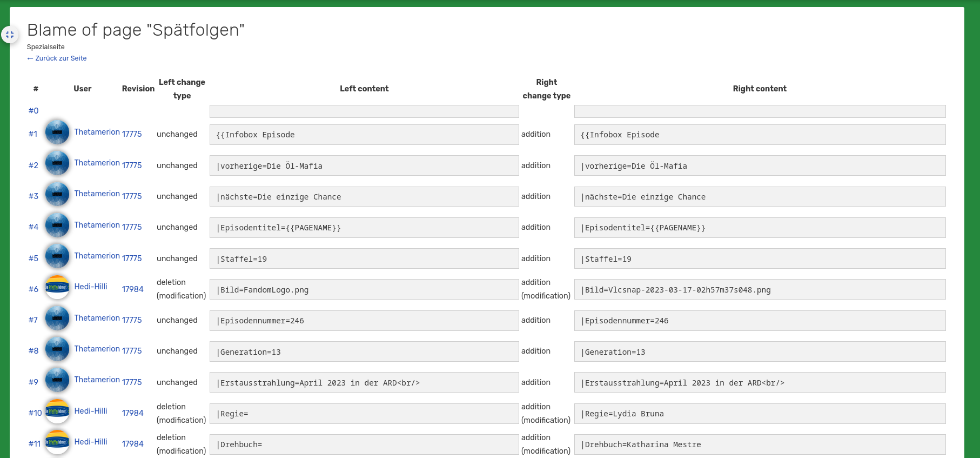Jump to line anchor #11
Image resolution: width=980 pixels, height=458 pixels.
[x=35, y=444]
